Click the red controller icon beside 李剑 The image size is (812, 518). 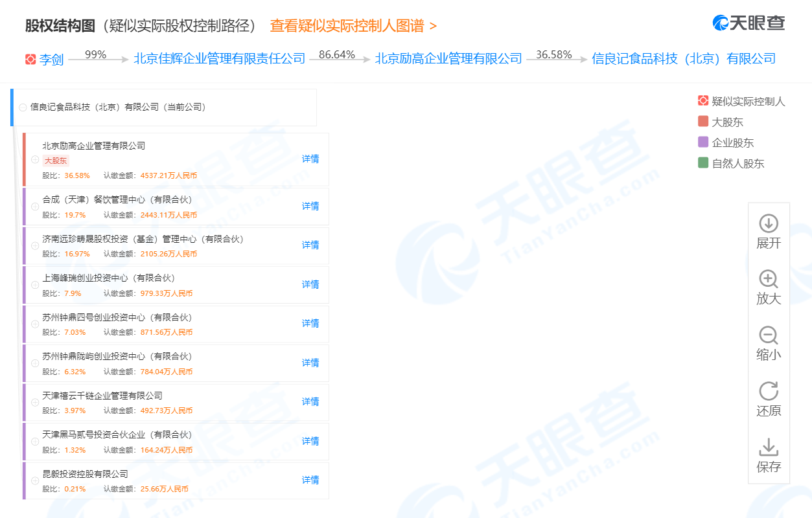coord(30,60)
